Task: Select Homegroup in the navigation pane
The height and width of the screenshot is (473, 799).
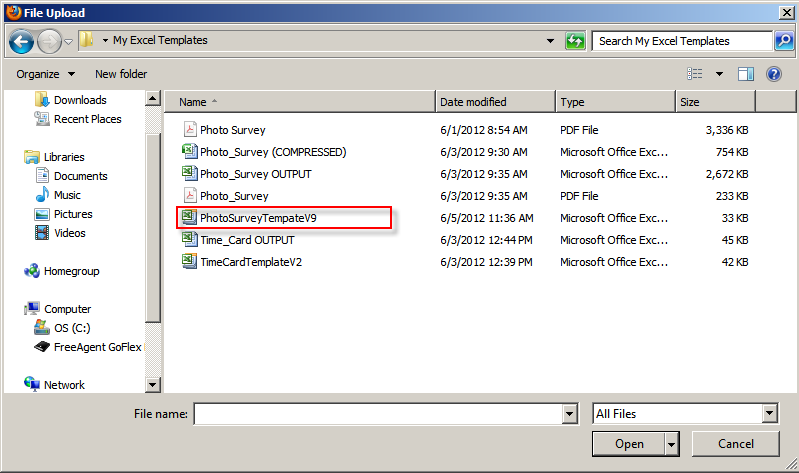Action: [62, 271]
